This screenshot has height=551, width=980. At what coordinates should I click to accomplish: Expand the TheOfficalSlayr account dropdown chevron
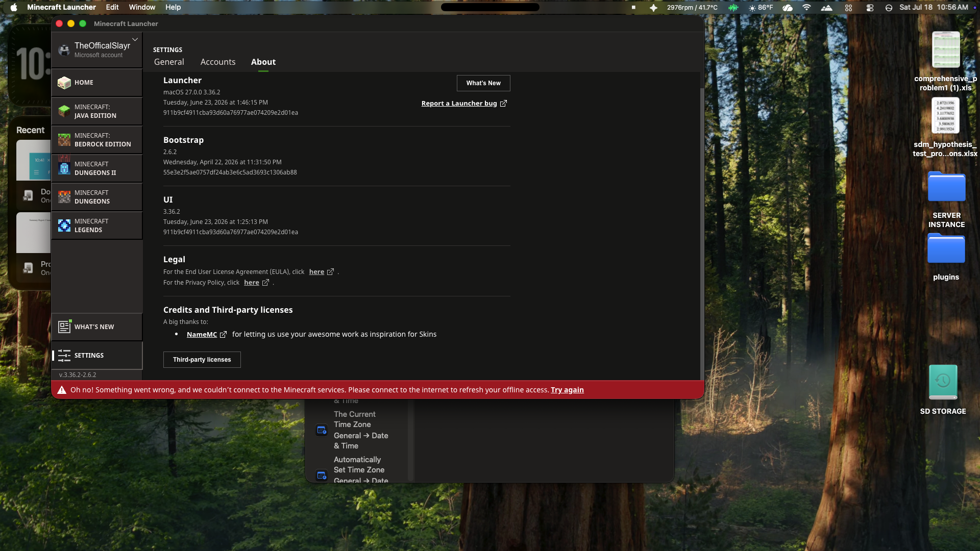point(135,39)
